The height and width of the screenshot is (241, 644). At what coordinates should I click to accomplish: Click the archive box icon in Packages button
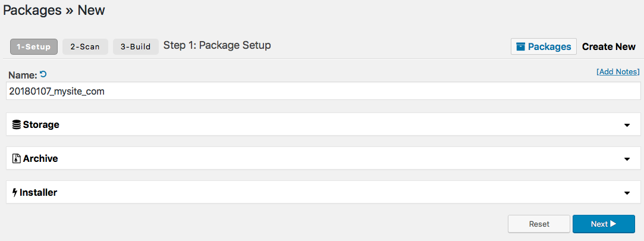(x=521, y=46)
